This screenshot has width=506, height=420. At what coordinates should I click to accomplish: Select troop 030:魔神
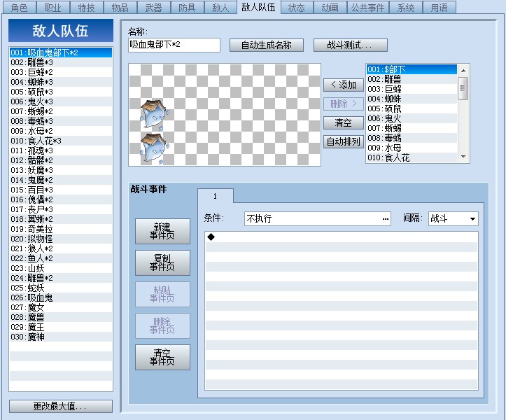61,337
